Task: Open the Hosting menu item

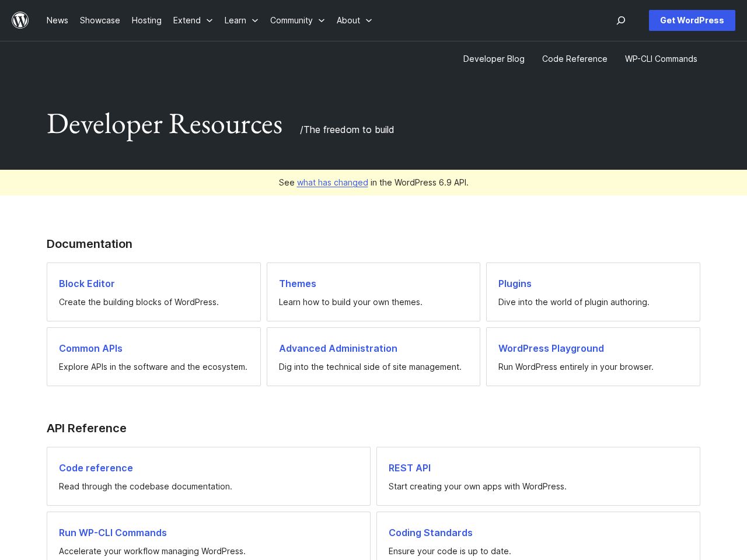Action: click(146, 20)
